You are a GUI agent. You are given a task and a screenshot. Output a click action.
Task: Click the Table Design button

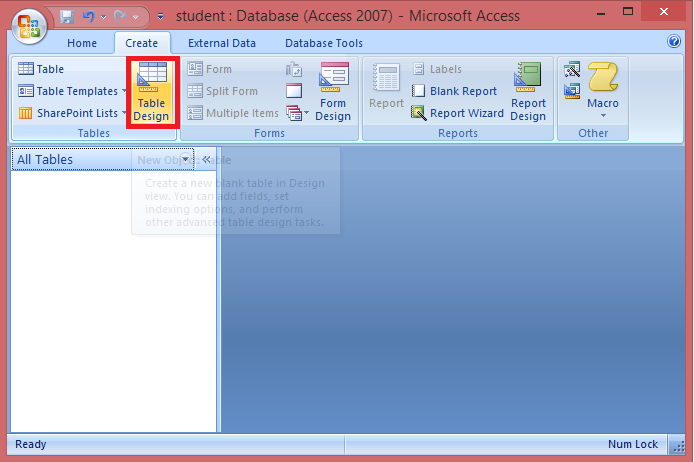(x=152, y=92)
